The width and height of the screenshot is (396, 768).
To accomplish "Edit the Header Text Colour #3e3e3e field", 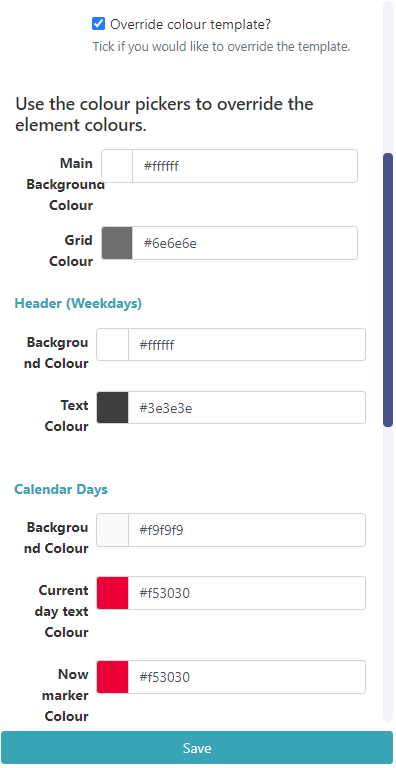I will click(247, 408).
